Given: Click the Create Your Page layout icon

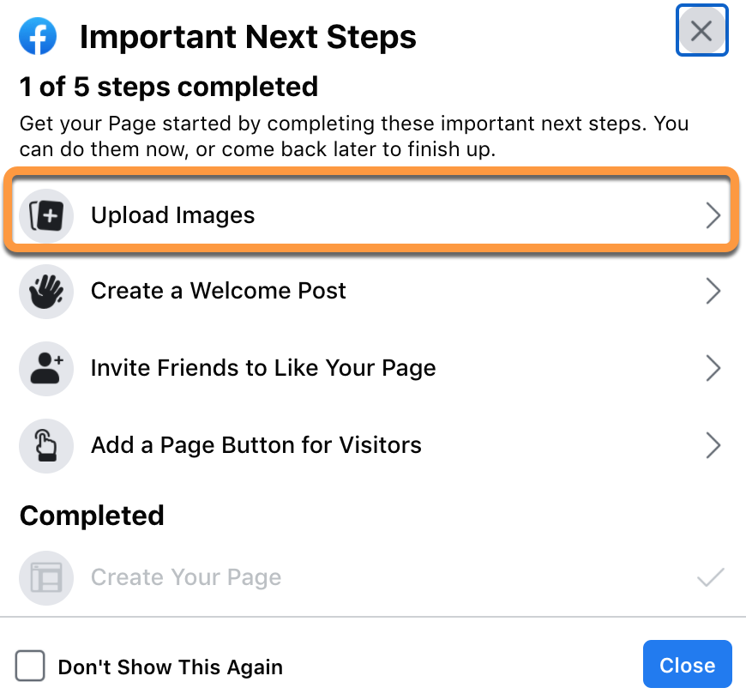Looking at the screenshot, I should pyautogui.click(x=46, y=577).
